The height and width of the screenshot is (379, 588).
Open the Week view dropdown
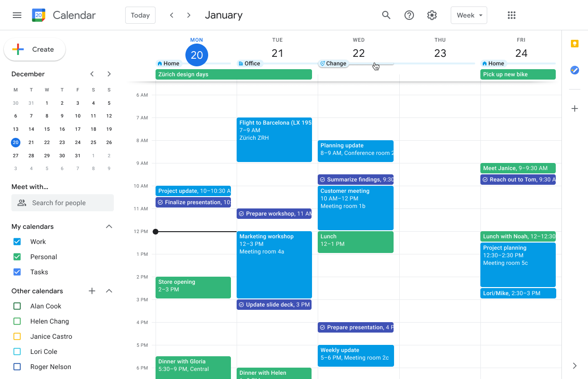tap(469, 15)
